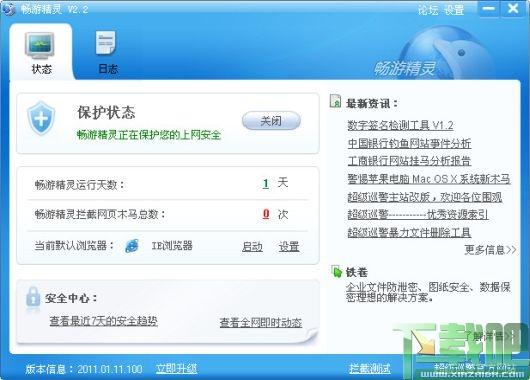Open 超级巡警 优秀资源索引 link
Image resolution: width=530 pixels, height=380 pixels.
pyautogui.click(x=418, y=214)
